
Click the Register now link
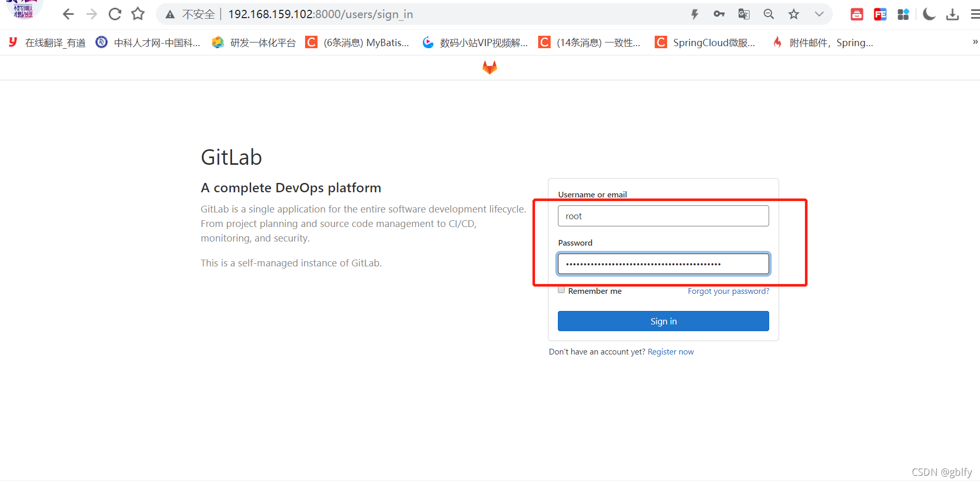tap(670, 351)
